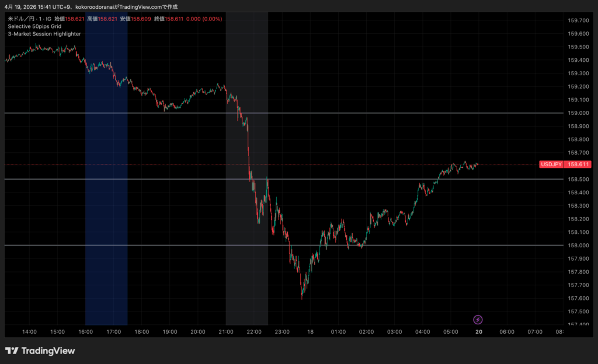Select the 3-Market Session Highlighter indicator label

(44, 34)
